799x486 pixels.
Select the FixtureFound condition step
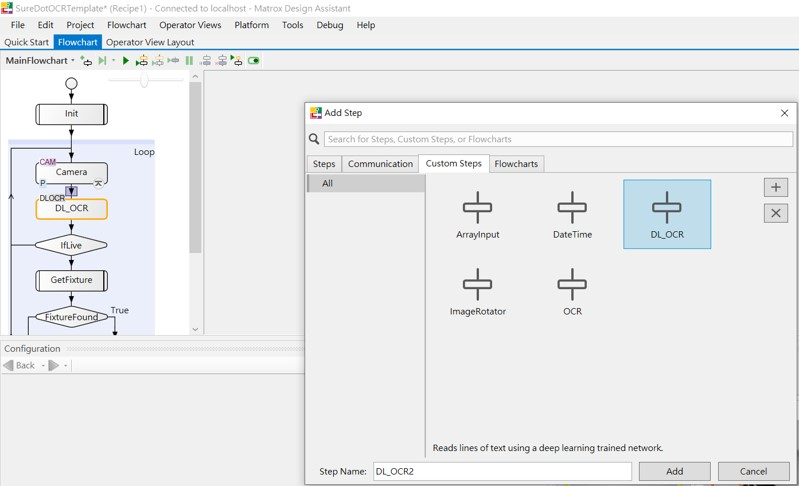[71, 317]
